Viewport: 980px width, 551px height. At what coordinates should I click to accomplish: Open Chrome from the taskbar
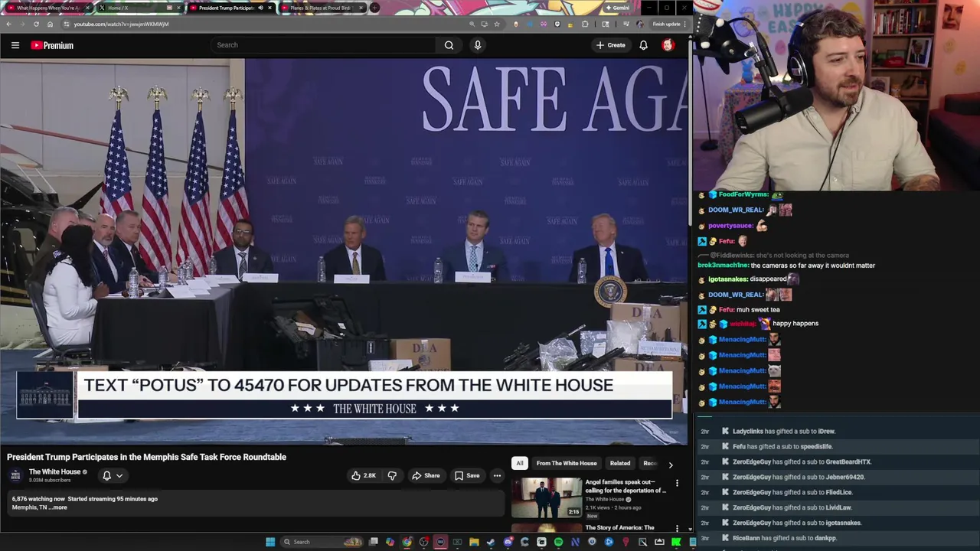(407, 542)
